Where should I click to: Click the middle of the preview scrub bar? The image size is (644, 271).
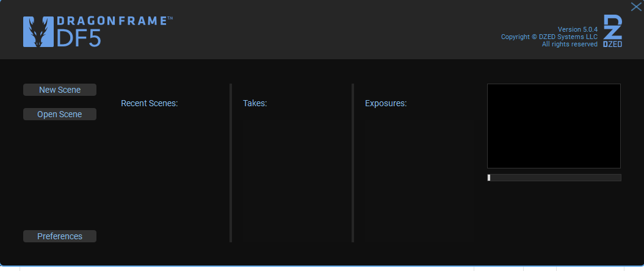(554, 178)
